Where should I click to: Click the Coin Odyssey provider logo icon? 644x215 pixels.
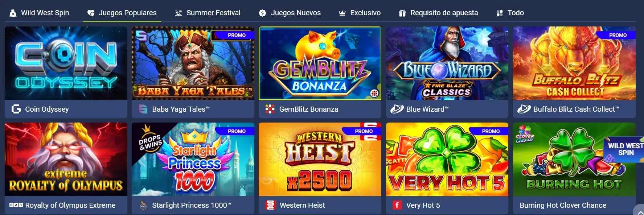(16, 109)
